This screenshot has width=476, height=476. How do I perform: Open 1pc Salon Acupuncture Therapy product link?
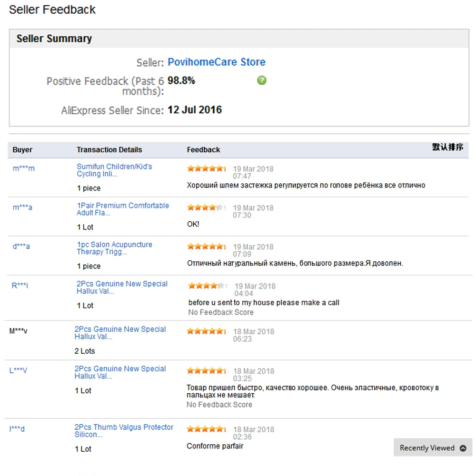[x=114, y=248]
